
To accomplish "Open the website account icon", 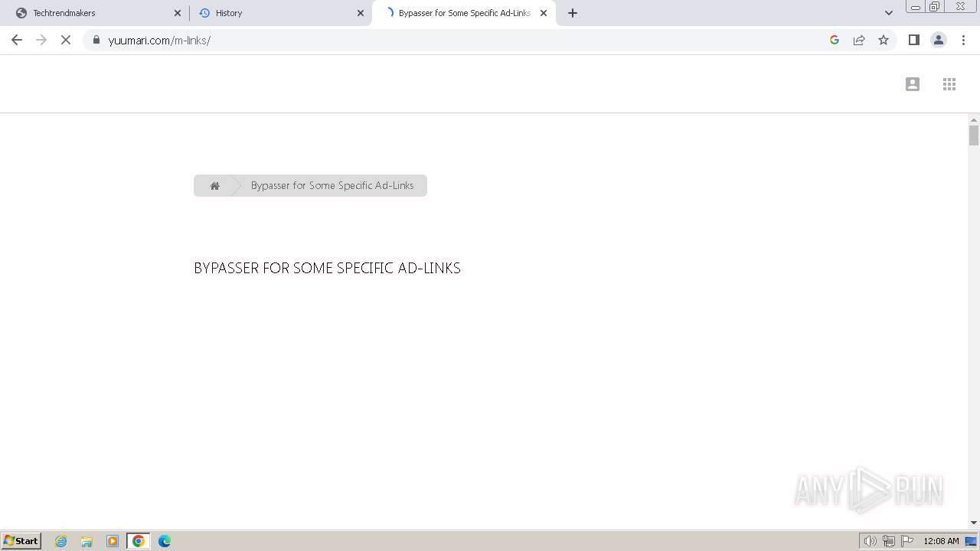I will [913, 84].
